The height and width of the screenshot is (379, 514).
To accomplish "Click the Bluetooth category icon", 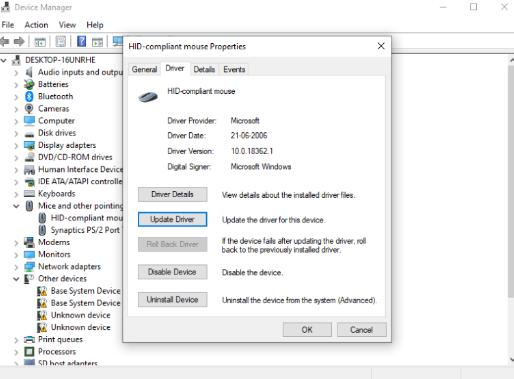I will tap(29, 96).
